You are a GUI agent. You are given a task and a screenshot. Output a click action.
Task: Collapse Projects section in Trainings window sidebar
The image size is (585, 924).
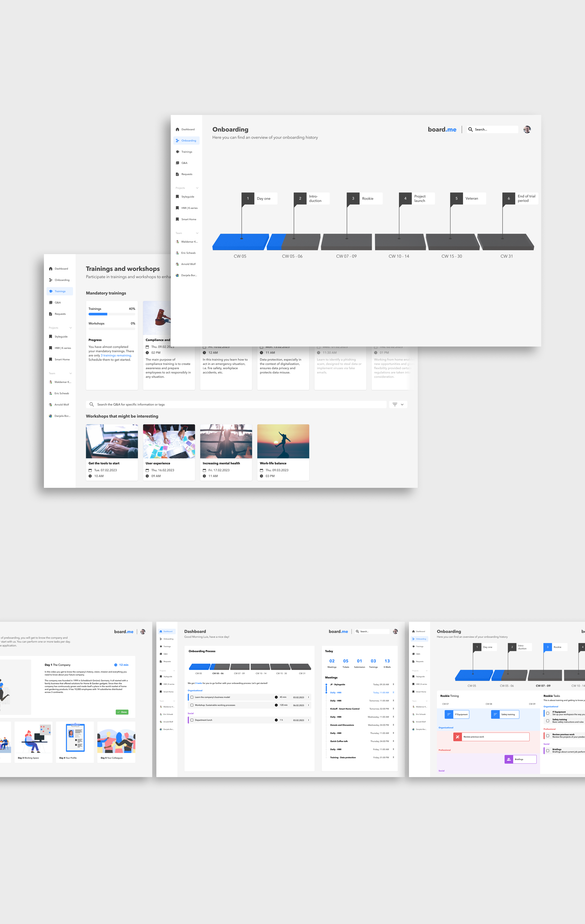71,328
